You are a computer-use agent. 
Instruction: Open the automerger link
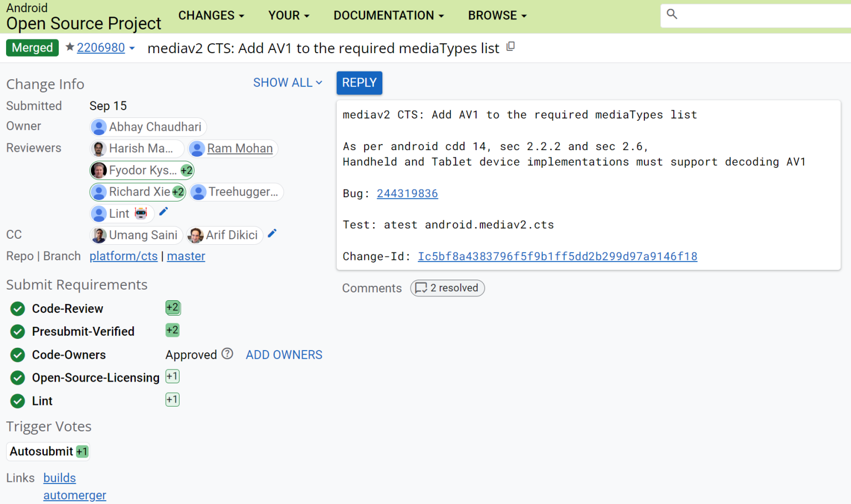pyautogui.click(x=75, y=495)
